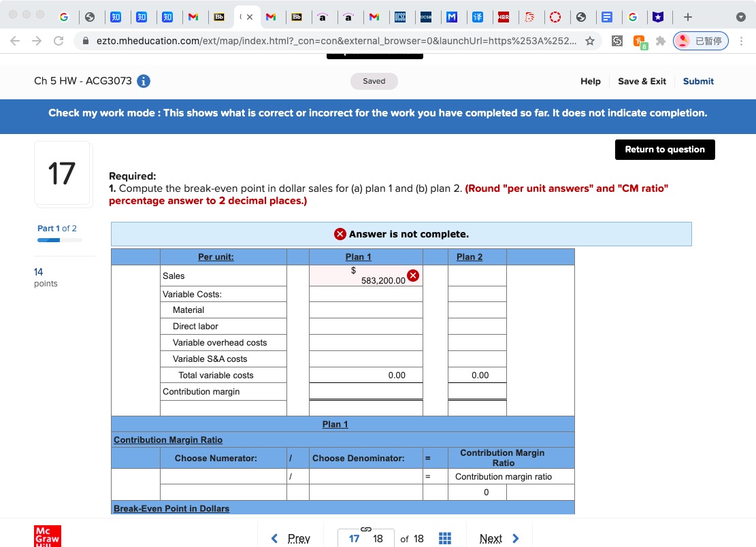The image size is (756, 547).
Task: Open the question grid navigator icon
Action: 445,538
